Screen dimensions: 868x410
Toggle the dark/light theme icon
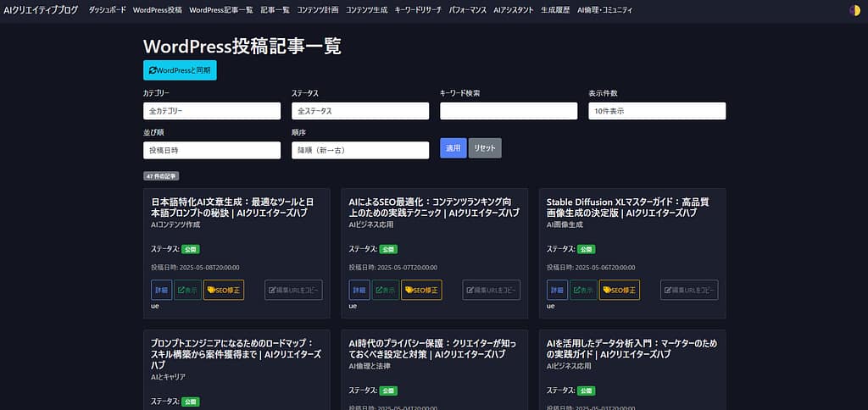tap(854, 10)
